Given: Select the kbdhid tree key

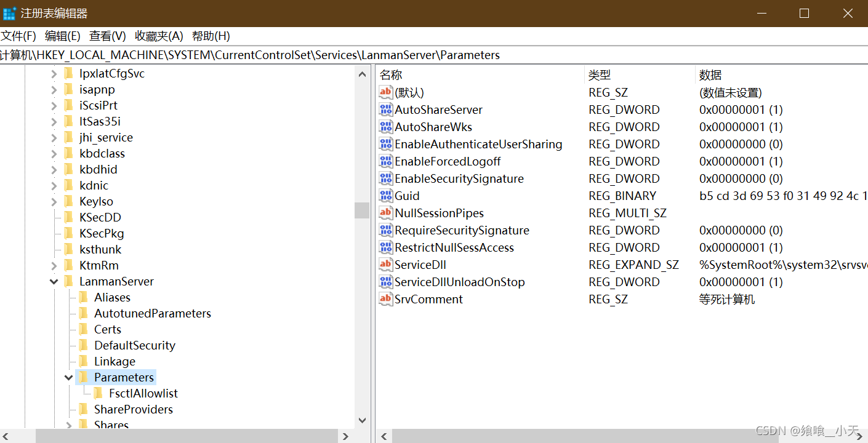Looking at the screenshot, I should point(98,169).
